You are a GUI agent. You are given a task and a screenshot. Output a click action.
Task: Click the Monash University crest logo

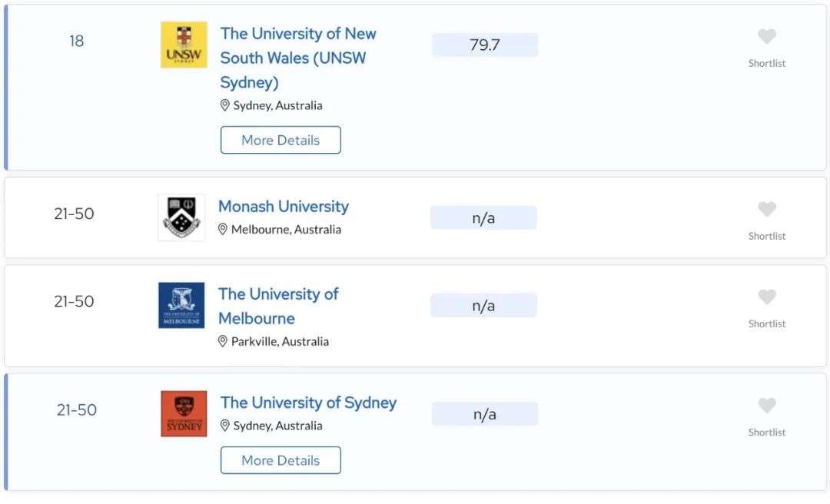(x=181, y=217)
